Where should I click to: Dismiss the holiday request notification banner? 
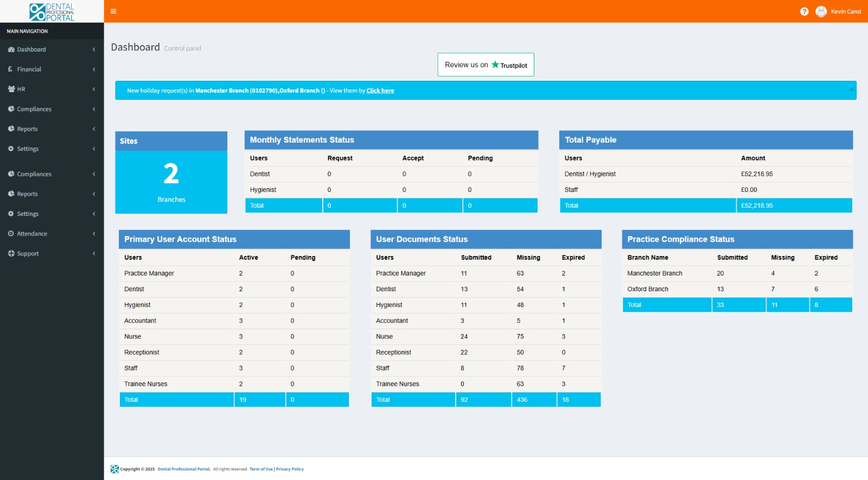851,89
